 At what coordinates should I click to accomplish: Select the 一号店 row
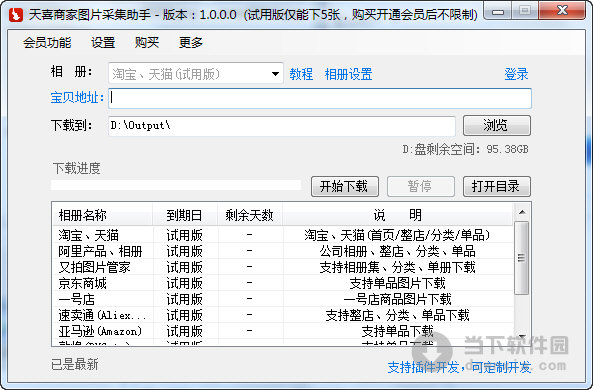pos(283,299)
